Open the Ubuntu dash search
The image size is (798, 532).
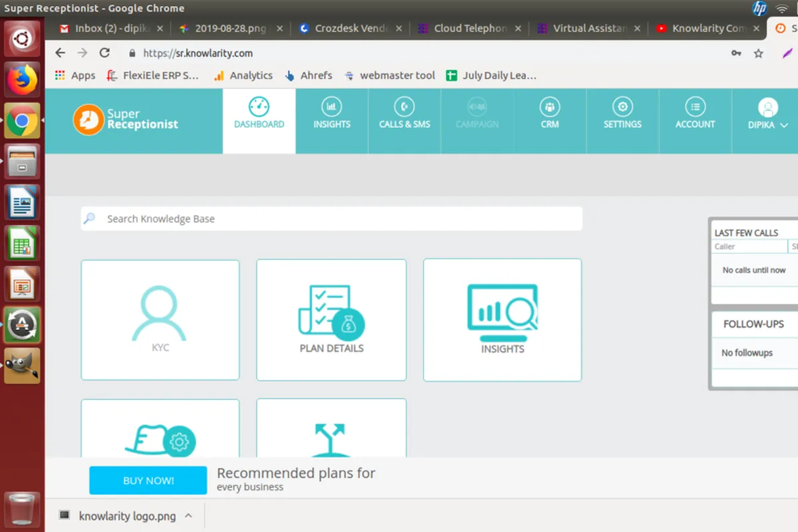(x=22, y=39)
